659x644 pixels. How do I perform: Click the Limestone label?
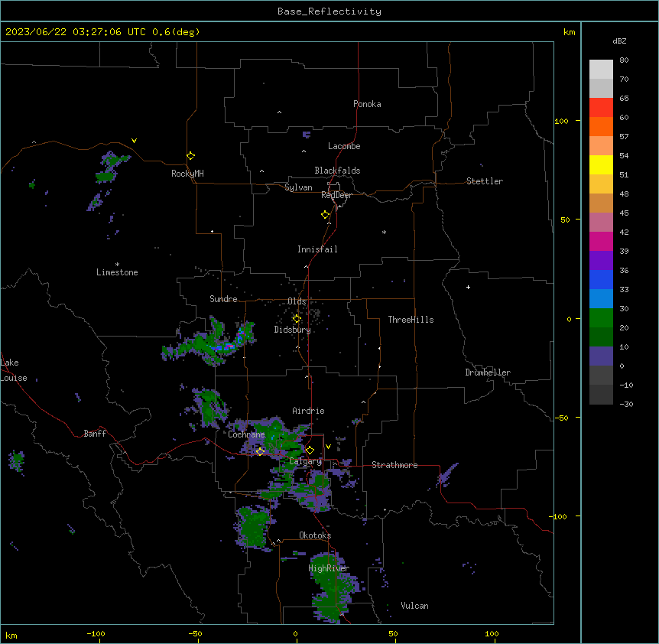117,272
